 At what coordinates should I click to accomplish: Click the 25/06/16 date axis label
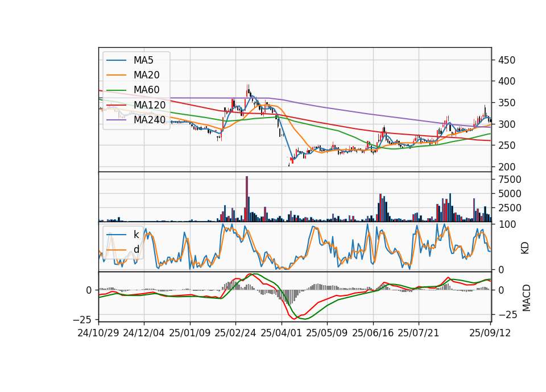pyautogui.click(x=373, y=333)
